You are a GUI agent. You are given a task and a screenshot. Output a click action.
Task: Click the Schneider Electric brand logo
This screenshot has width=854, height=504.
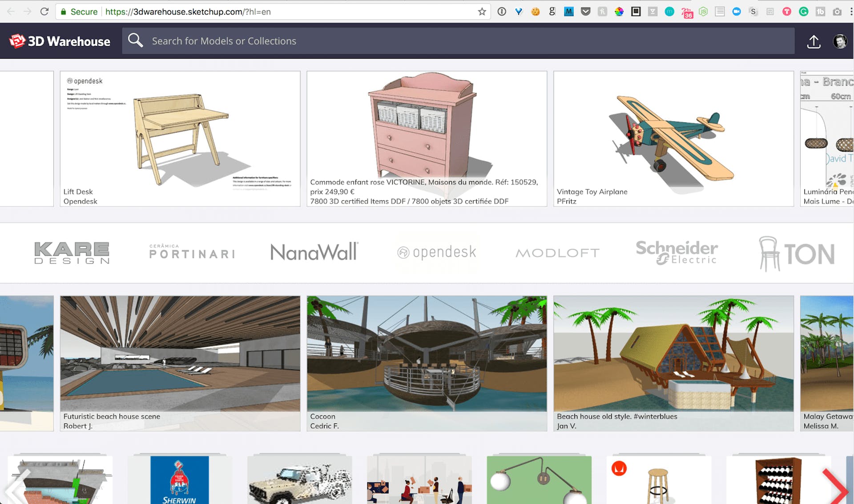pos(677,252)
